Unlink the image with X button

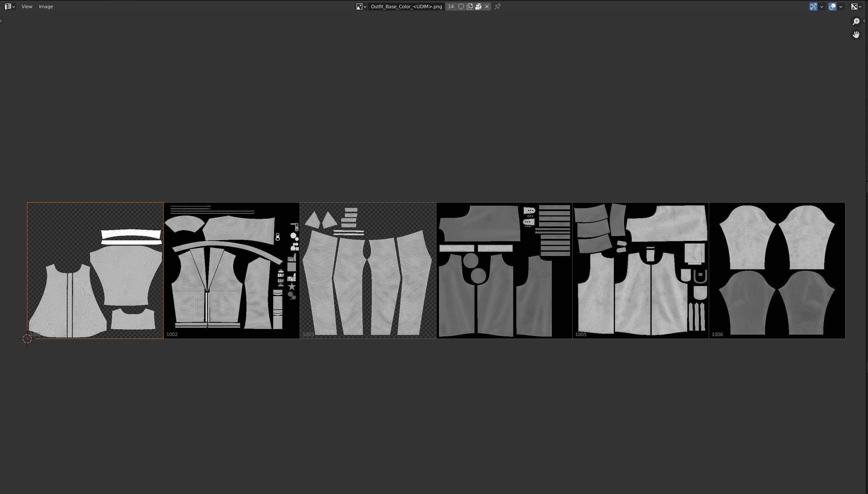487,7
